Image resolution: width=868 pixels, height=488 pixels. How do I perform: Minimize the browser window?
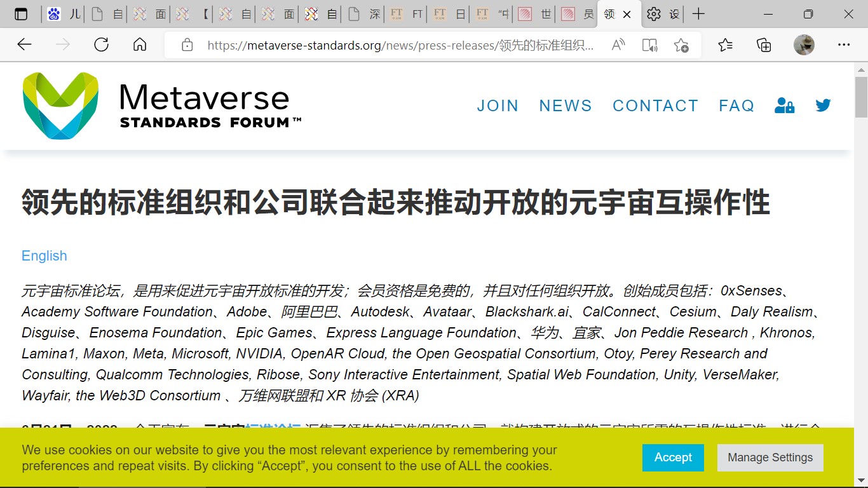[x=770, y=14]
